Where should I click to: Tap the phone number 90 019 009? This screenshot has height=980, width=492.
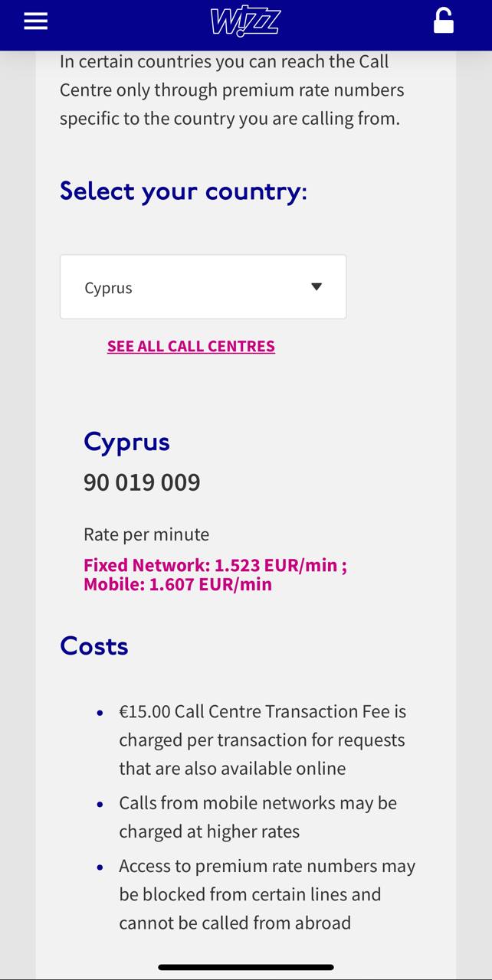[x=142, y=482]
